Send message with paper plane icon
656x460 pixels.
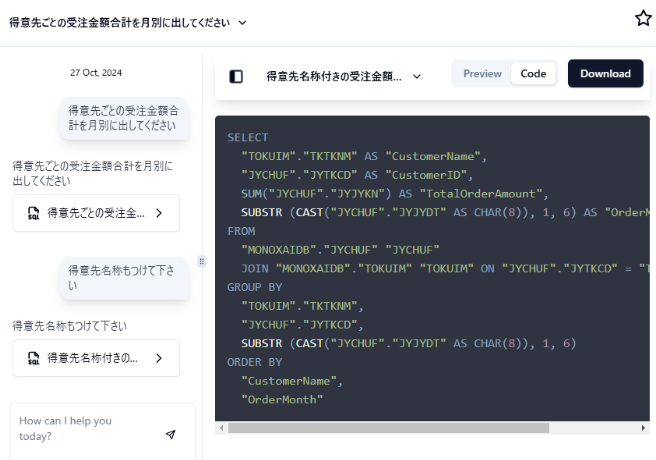(x=170, y=434)
